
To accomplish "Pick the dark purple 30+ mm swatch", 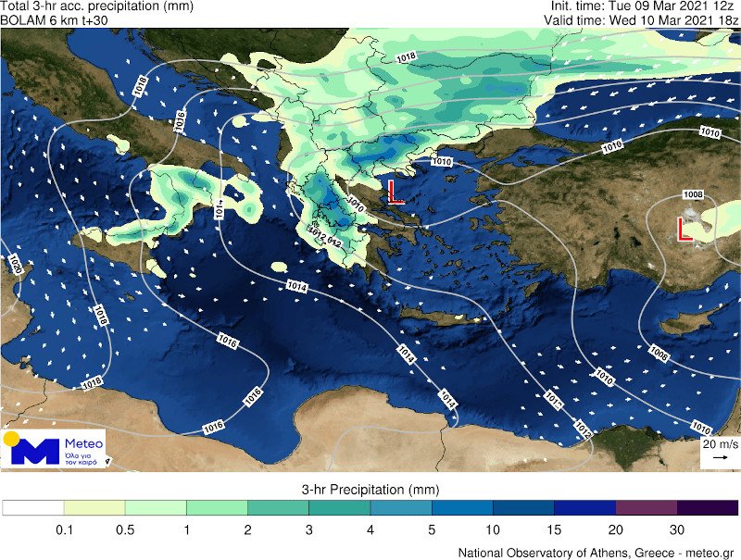I will pyautogui.click(x=707, y=507).
